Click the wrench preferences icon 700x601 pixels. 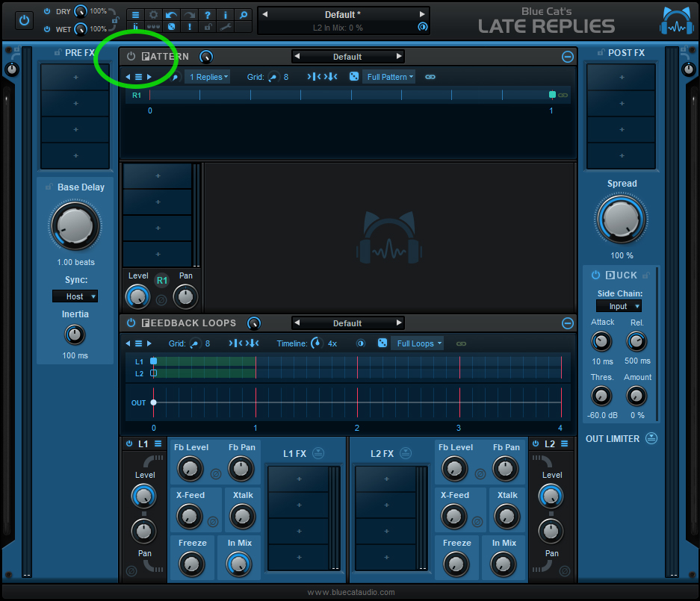[x=226, y=27]
